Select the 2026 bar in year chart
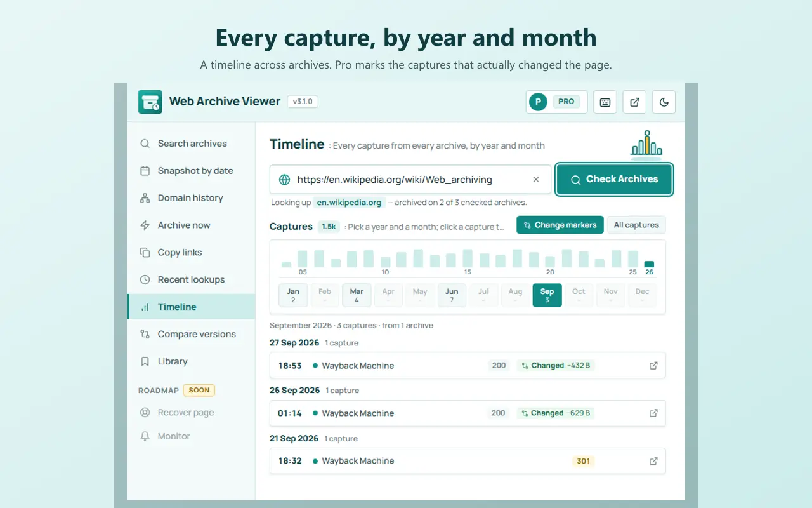This screenshot has width=812, height=508. [x=649, y=264]
